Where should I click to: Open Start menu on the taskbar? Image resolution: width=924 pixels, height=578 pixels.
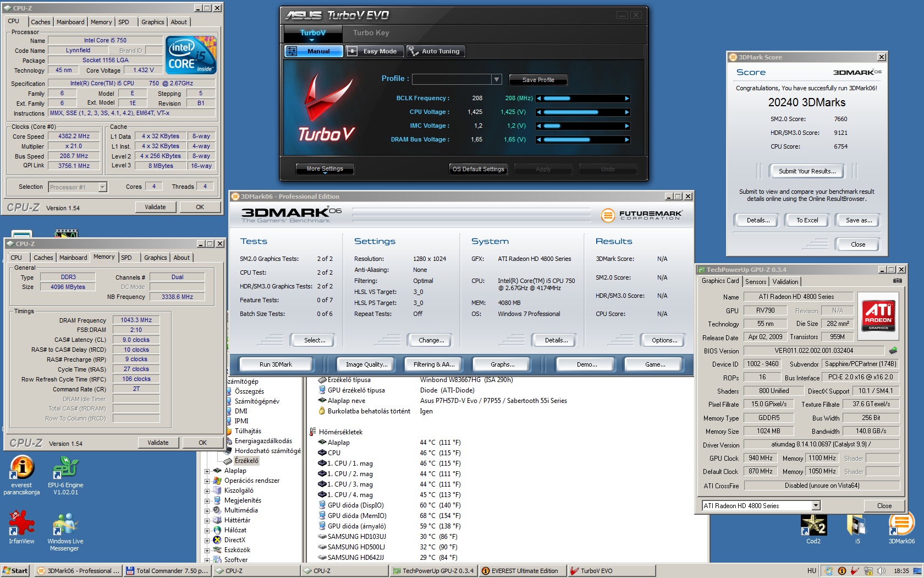[15, 571]
